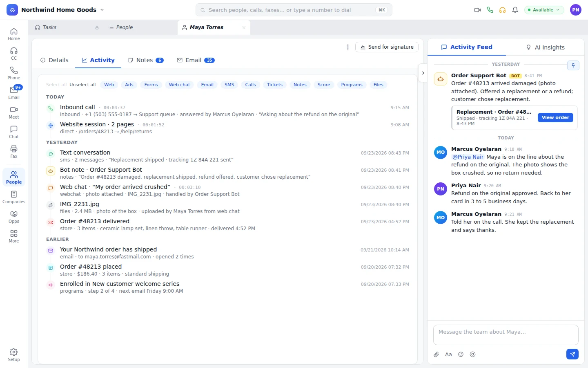This screenshot has height=368, width=588.
Task: Open the Fax sidebar section
Action: 14,152
